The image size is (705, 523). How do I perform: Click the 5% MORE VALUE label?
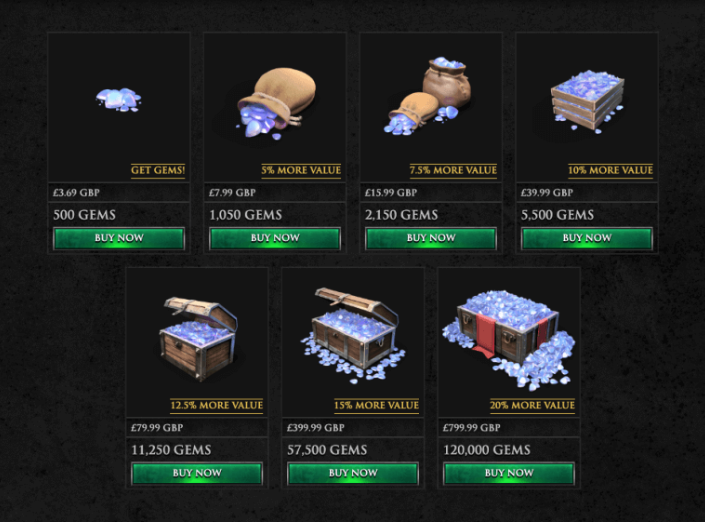301,170
